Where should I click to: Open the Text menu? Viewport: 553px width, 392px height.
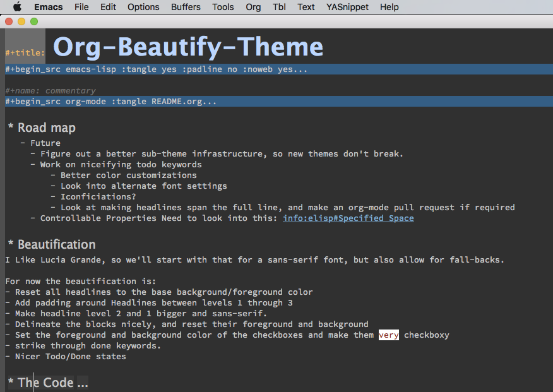coord(306,7)
